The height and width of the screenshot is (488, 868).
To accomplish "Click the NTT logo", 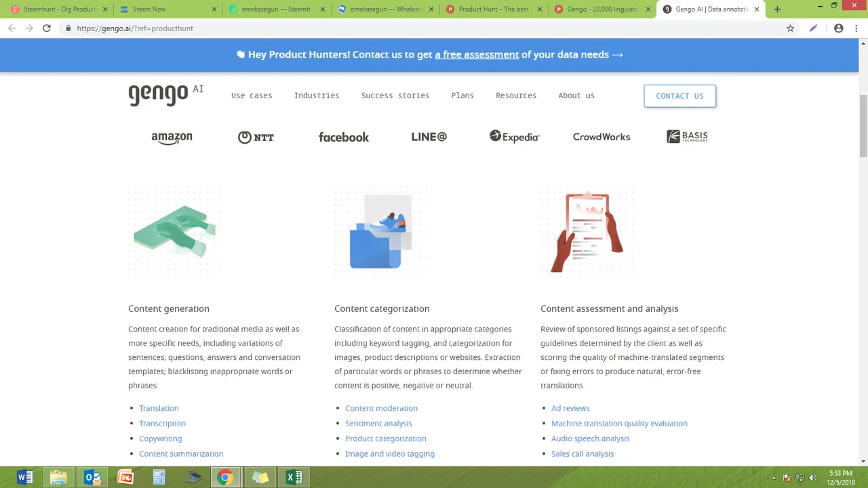I will pyautogui.click(x=256, y=137).
